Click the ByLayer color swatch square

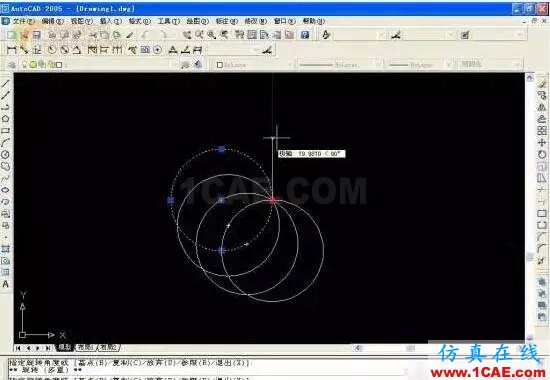coord(220,65)
